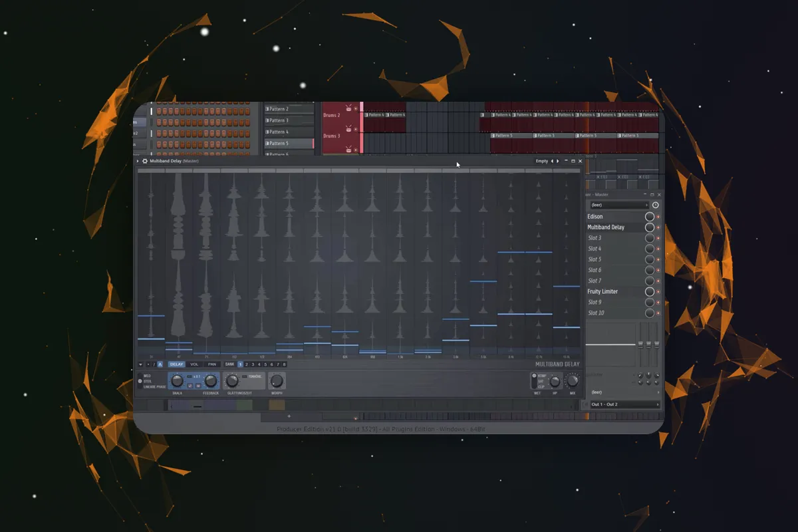The width and height of the screenshot is (798, 532).
Task: Click the SKALA knob
Action: click(178, 381)
